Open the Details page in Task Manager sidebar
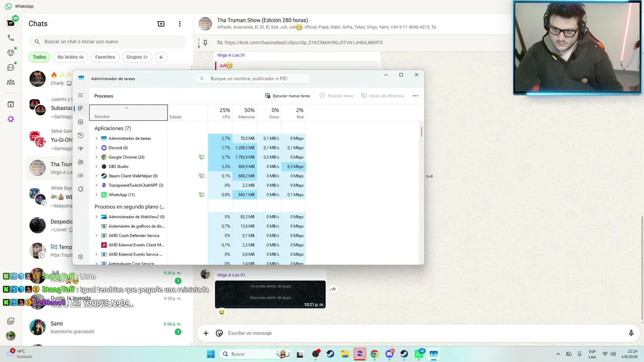The height and width of the screenshot is (362, 644). coord(80,175)
